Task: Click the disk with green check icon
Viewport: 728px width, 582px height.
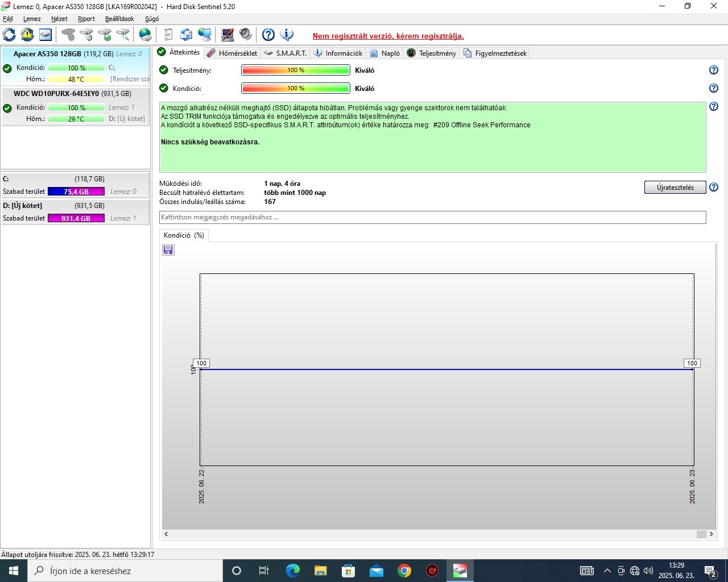Action: click(x=105, y=35)
